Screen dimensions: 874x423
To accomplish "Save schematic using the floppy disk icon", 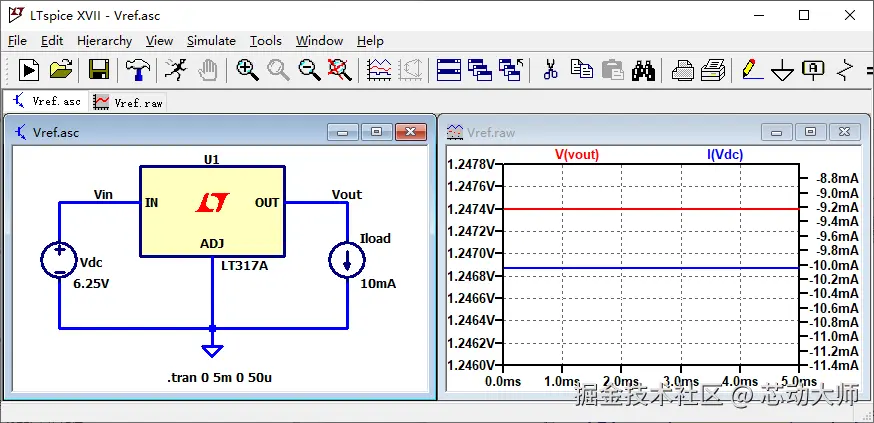I will pos(99,70).
